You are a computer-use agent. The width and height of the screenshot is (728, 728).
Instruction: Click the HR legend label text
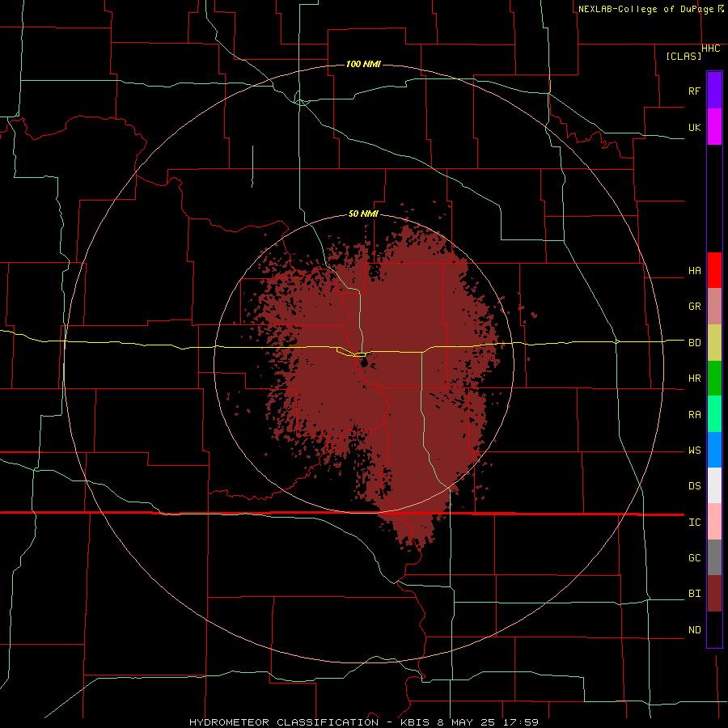pyautogui.click(x=694, y=379)
